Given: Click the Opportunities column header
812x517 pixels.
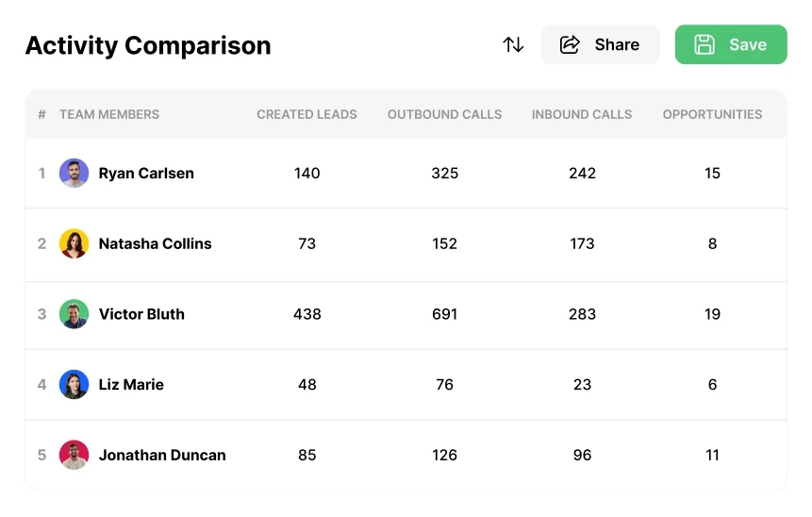Looking at the screenshot, I should (x=712, y=114).
